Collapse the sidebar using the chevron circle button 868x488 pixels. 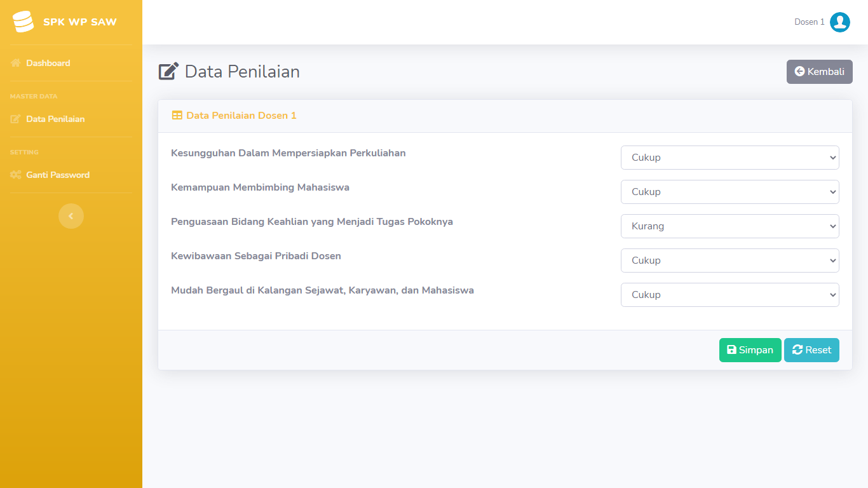click(x=71, y=216)
